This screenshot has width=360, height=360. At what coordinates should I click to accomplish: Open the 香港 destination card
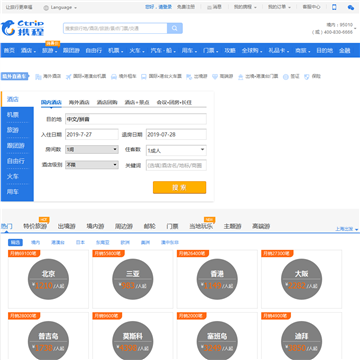(217, 279)
